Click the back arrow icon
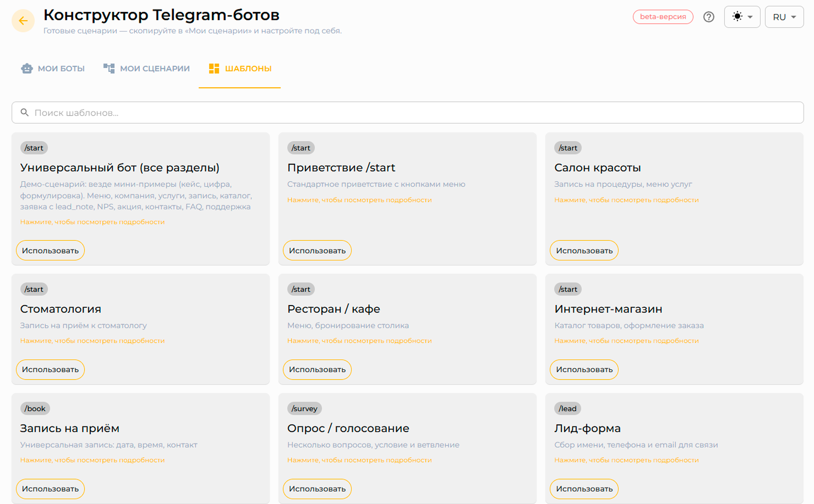Image resolution: width=814 pixels, height=504 pixels. point(23,21)
